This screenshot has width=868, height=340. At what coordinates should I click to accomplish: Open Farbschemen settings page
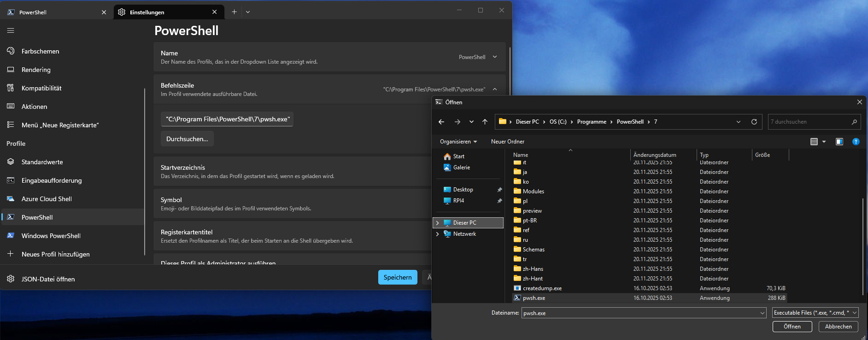tap(73, 51)
